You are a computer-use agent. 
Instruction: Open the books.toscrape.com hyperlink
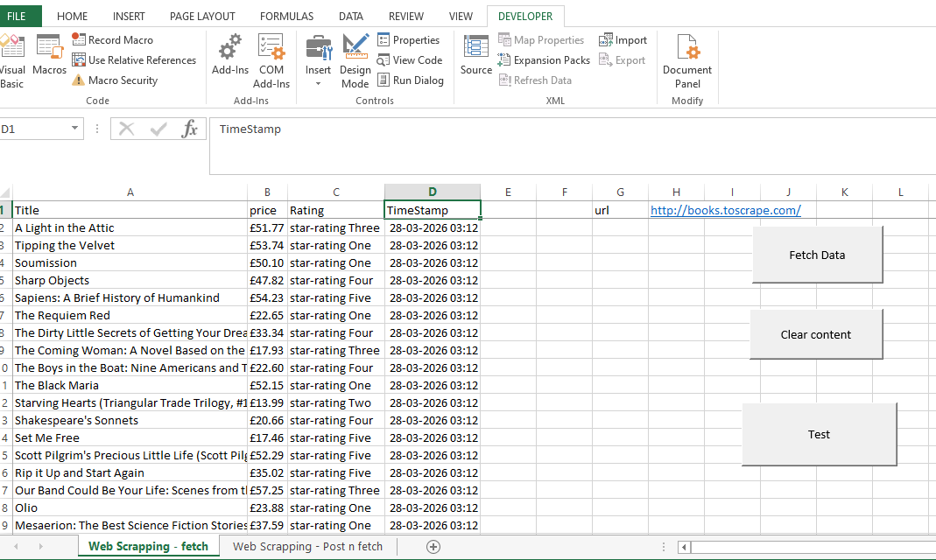pos(725,210)
